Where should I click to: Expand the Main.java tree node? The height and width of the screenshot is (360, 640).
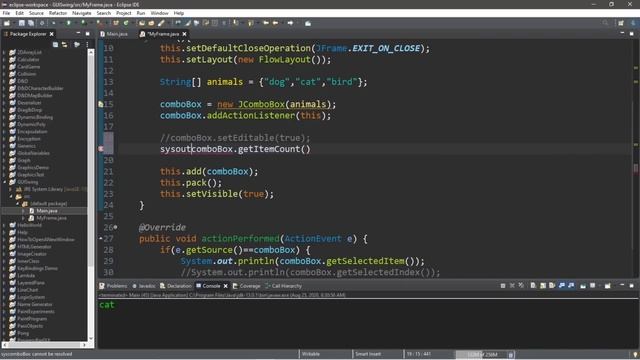[24, 211]
